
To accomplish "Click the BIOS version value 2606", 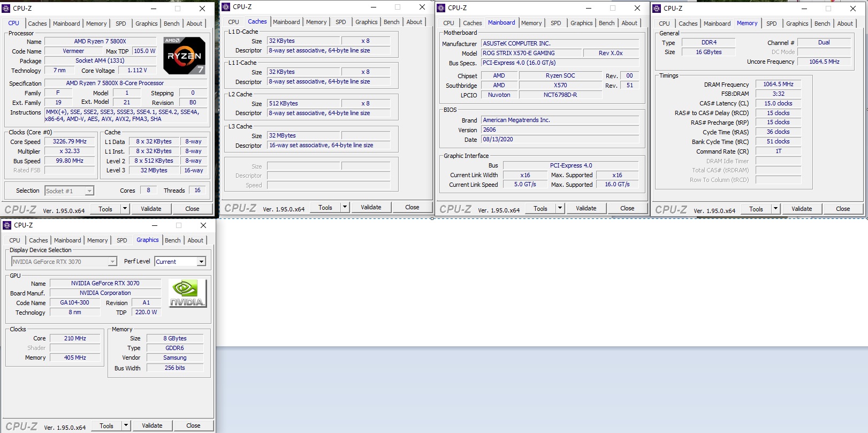I will click(560, 130).
